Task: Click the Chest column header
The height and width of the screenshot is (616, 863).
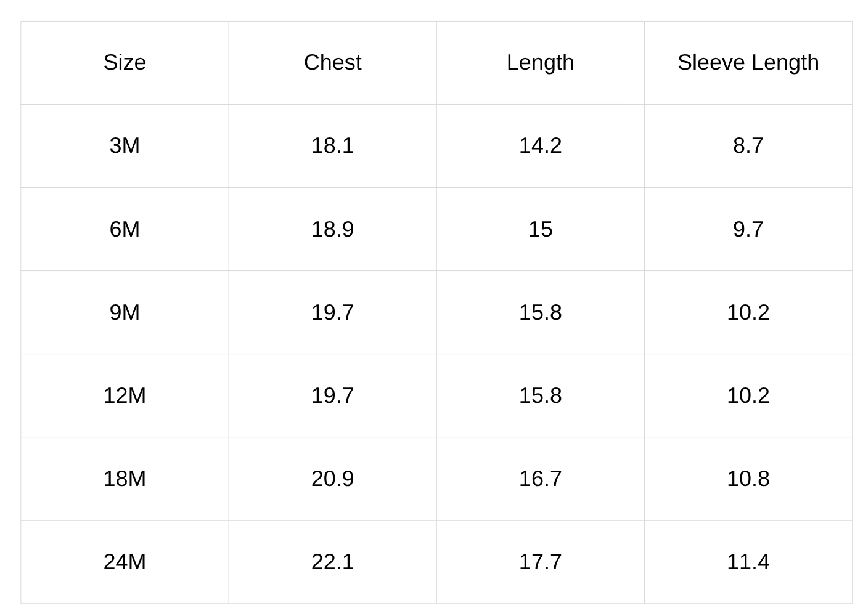Action: coord(332,62)
